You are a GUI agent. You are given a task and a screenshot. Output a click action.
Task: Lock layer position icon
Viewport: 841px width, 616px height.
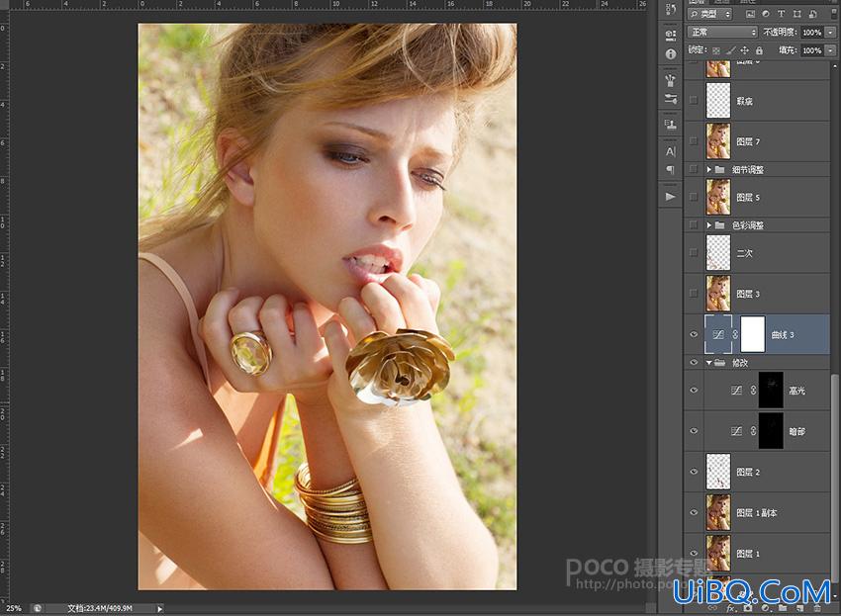coord(745,50)
